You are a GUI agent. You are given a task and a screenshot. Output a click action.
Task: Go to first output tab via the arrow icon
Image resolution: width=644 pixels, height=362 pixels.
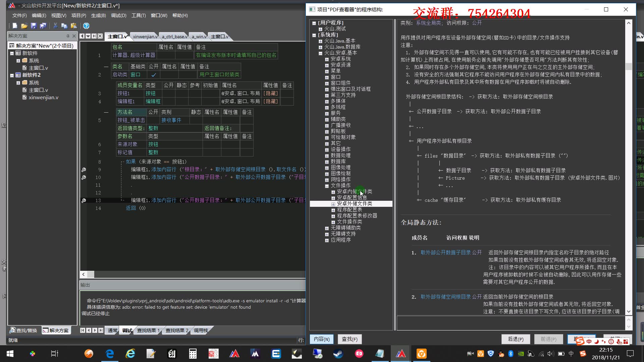click(83, 330)
